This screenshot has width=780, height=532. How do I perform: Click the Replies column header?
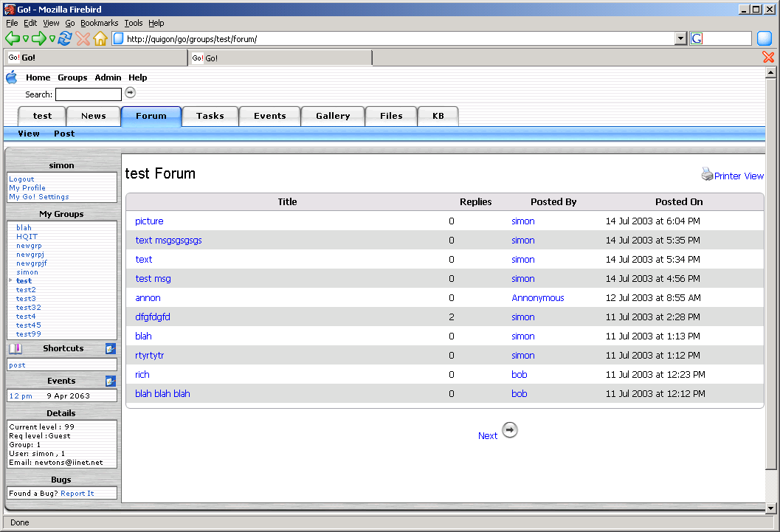(x=475, y=202)
